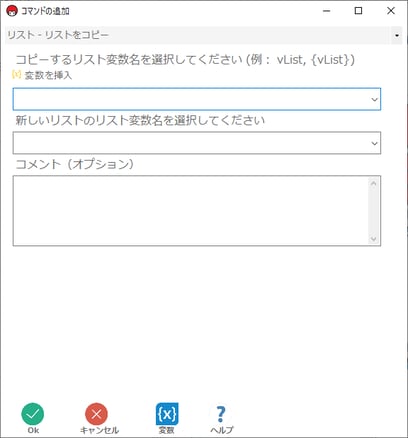Click the red app icon in title bar
The image size is (408, 438).
click(12, 11)
